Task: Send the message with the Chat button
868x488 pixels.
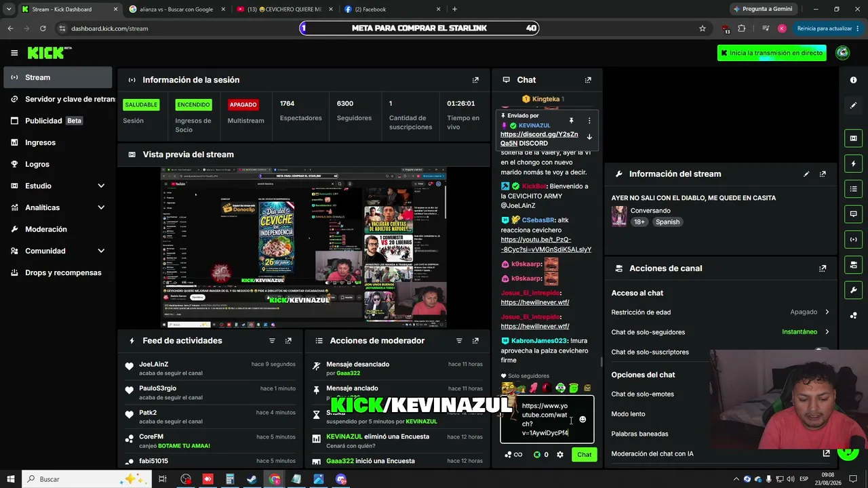Action: 584,455
